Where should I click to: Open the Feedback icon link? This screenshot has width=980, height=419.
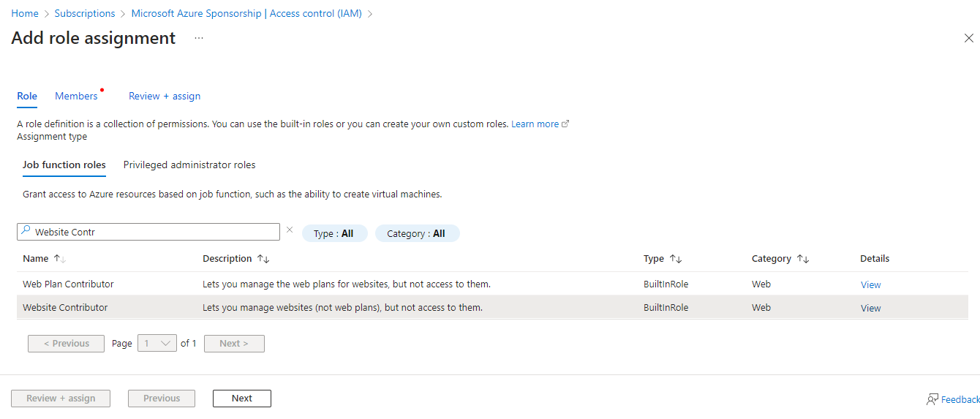pyautogui.click(x=932, y=399)
